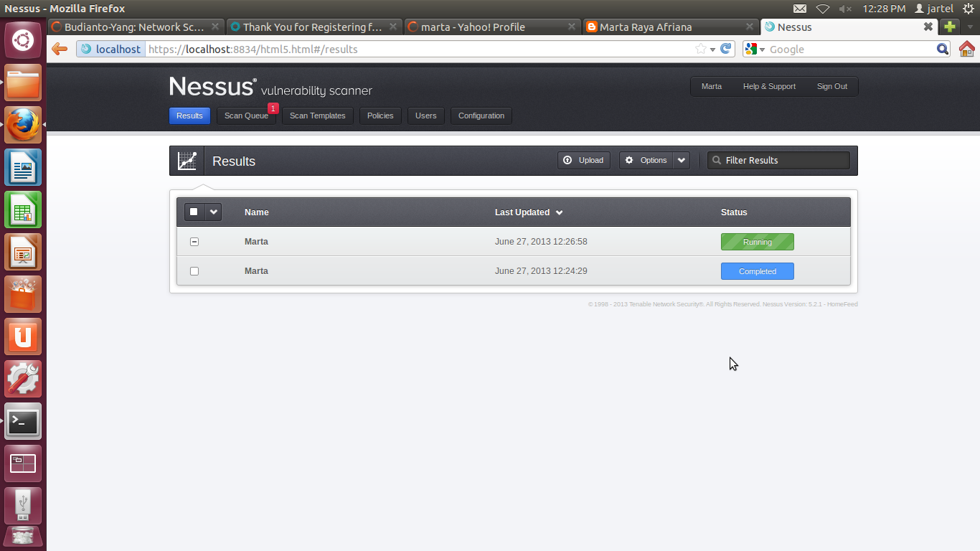Screen dimensions: 980x551
Task: Click the Firefox back arrow button
Action: pyautogui.click(x=60, y=49)
